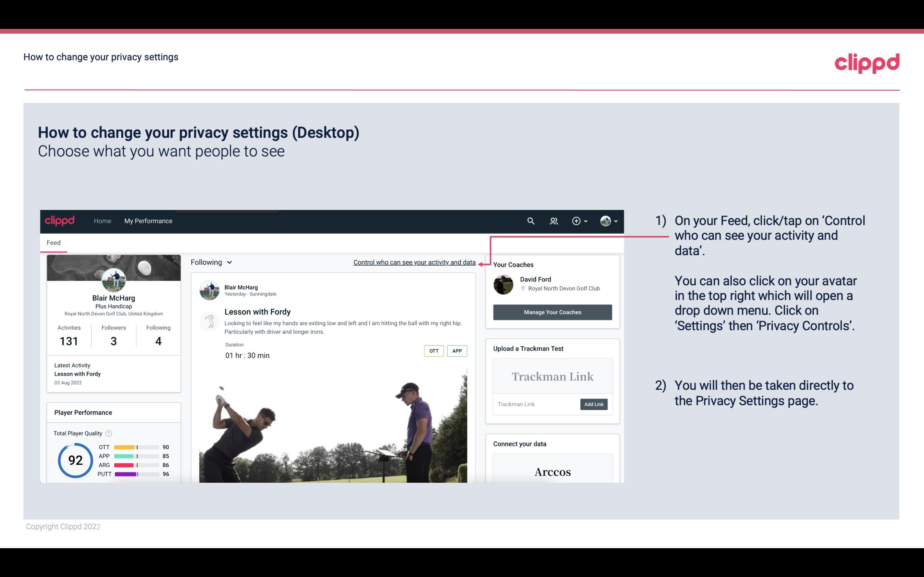Expand the Following dropdown on profile
Viewport: 924px width, 577px height.
point(210,262)
